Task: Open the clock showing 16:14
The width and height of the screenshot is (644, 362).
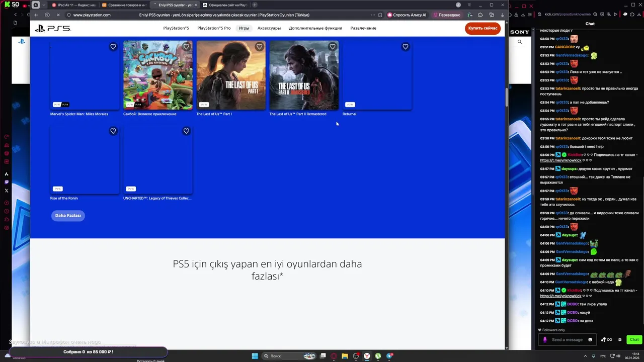Action: (631, 356)
